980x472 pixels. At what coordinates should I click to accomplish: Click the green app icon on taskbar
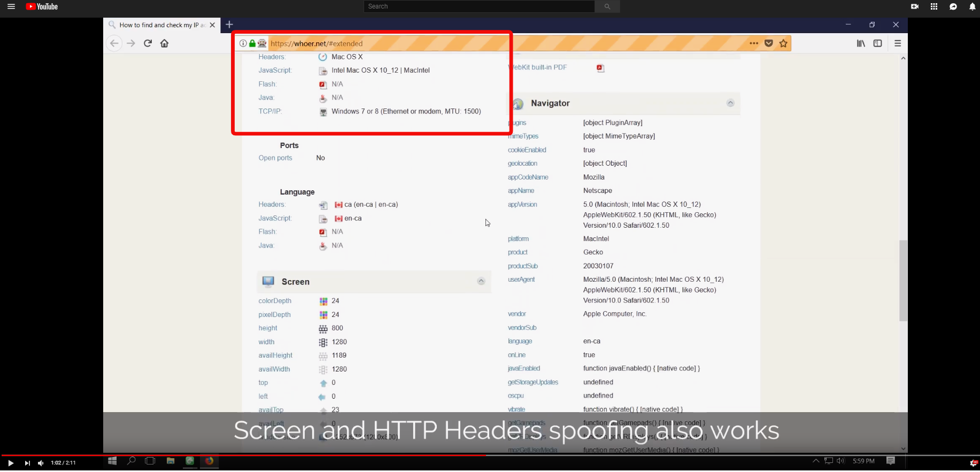coord(190,461)
